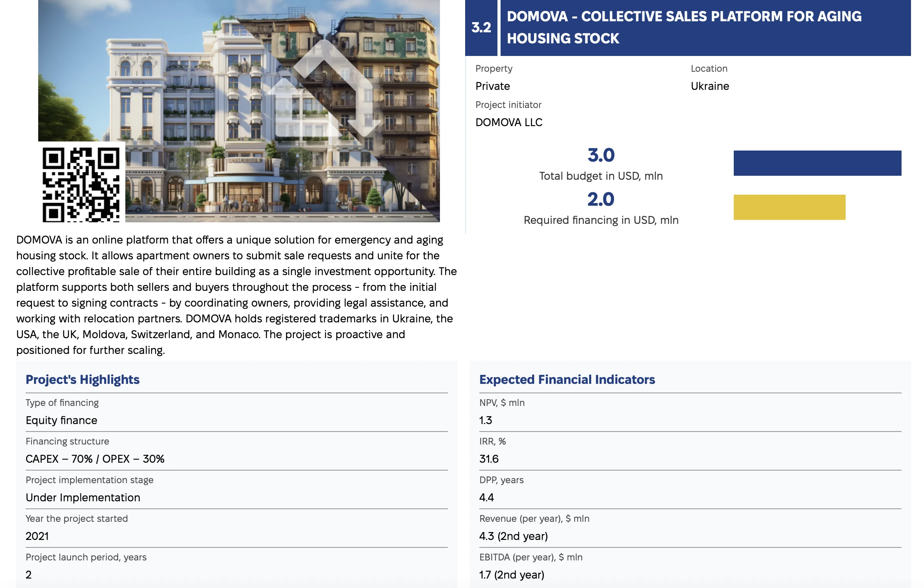
Task: Click the DOMOVA description paragraph
Action: tap(236, 295)
